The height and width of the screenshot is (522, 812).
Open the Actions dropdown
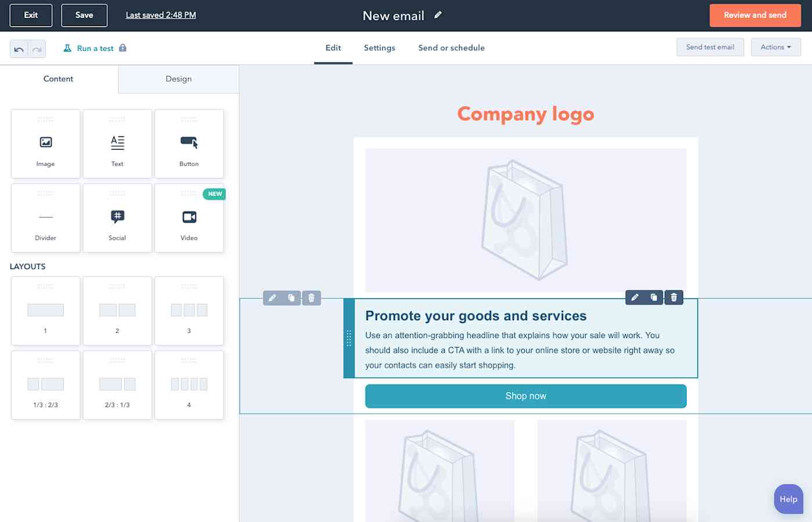pyautogui.click(x=775, y=47)
